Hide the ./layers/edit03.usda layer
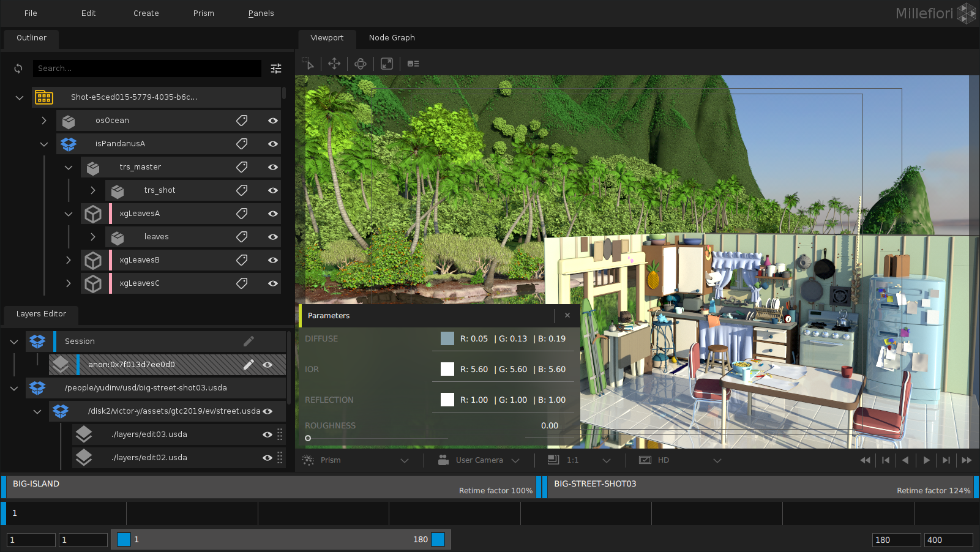The height and width of the screenshot is (552, 980). [x=267, y=435]
